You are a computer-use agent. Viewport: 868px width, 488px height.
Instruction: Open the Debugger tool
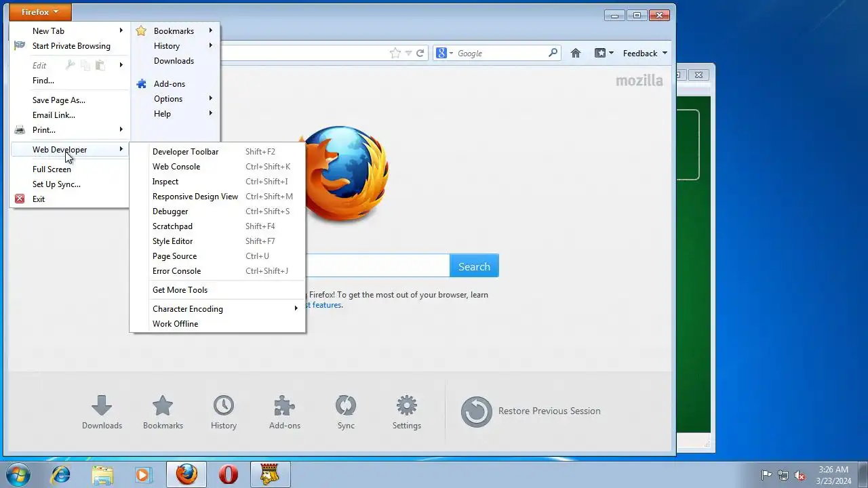tap(217, 211)
